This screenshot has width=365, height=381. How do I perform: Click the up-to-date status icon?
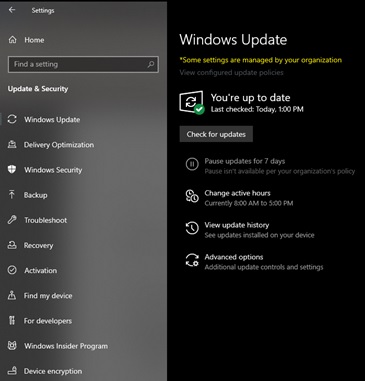point(192,102)
